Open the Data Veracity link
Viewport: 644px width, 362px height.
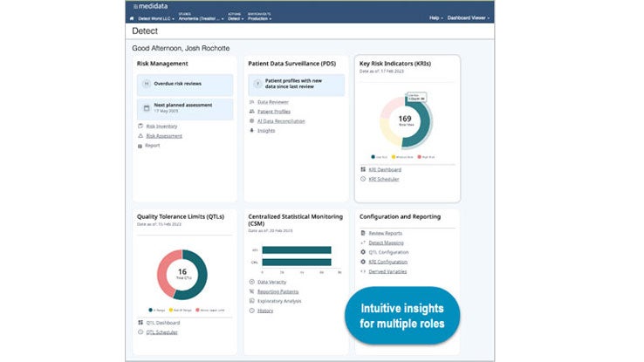(272, 282)
